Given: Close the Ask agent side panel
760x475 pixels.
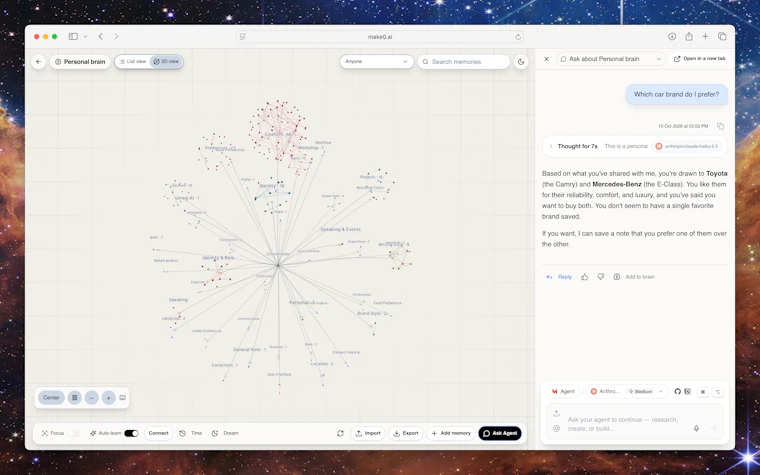Looking at the screenshot, I should point(546,59).
